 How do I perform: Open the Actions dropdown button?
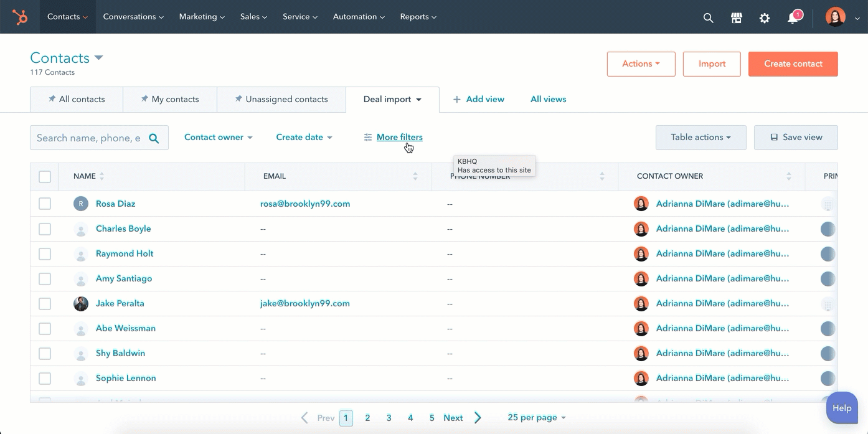641,64
